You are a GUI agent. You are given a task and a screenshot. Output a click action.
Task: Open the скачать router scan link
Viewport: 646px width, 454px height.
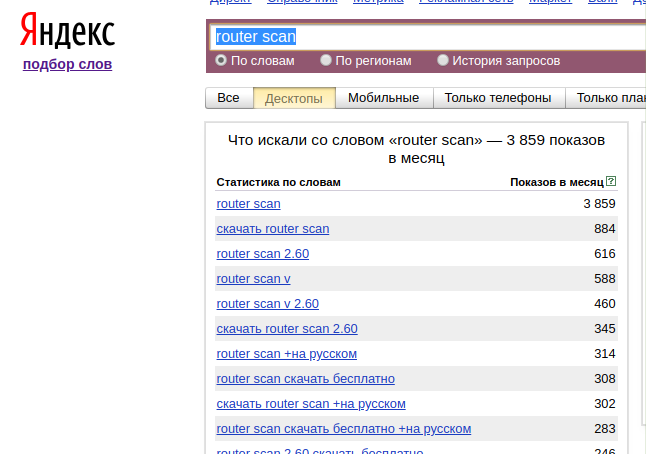coord(273,229)
